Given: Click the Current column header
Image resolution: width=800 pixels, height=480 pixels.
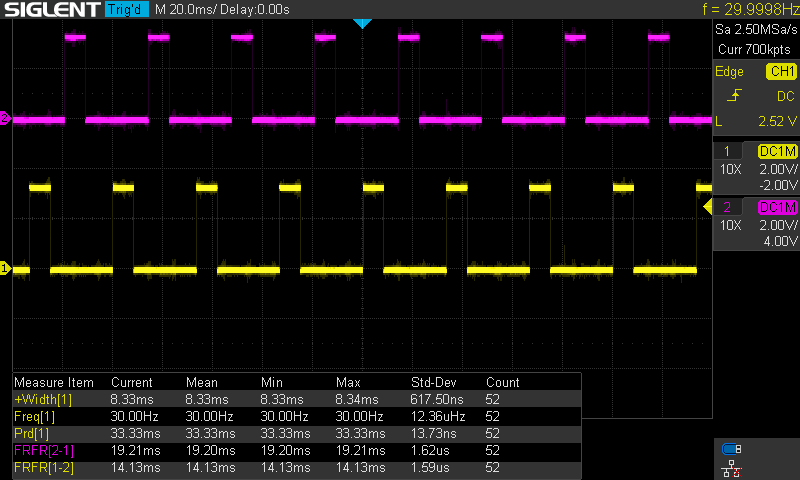Looking at the screenshot, I should coord(132,383).
